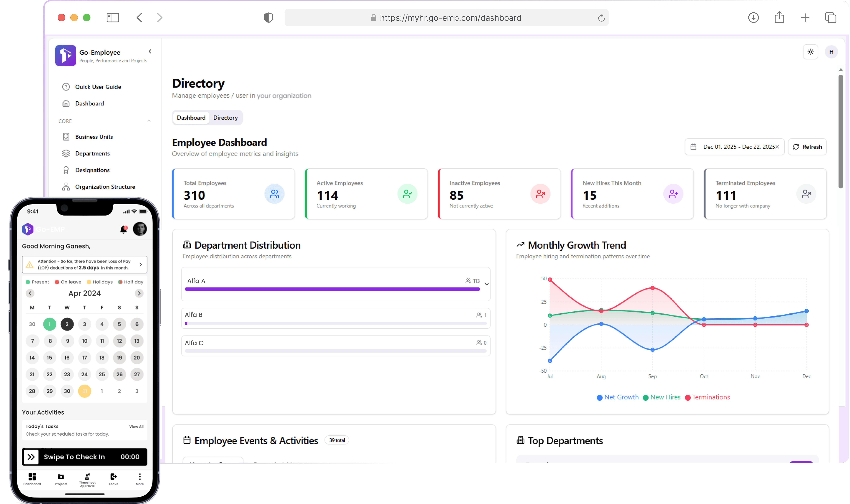This screenshot has width=850, height=504.
Task: Toggle the light/dark theme sun icon
Action: 810,52
